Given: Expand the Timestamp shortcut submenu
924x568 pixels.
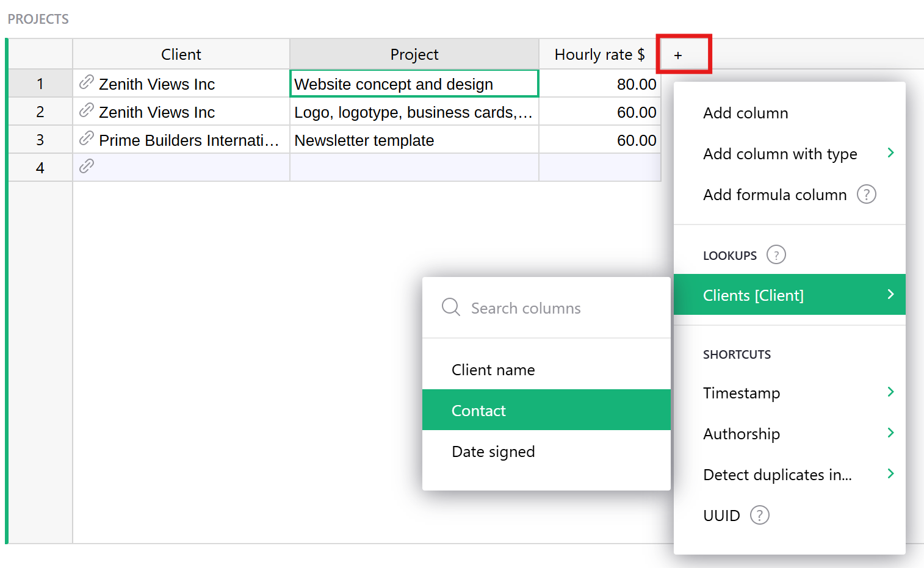Looking at the screenshot, I should (890, 392).
